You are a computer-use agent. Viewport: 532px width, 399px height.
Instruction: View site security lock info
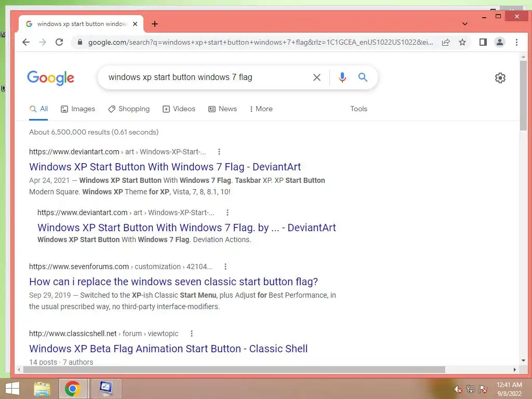(79, 42)
